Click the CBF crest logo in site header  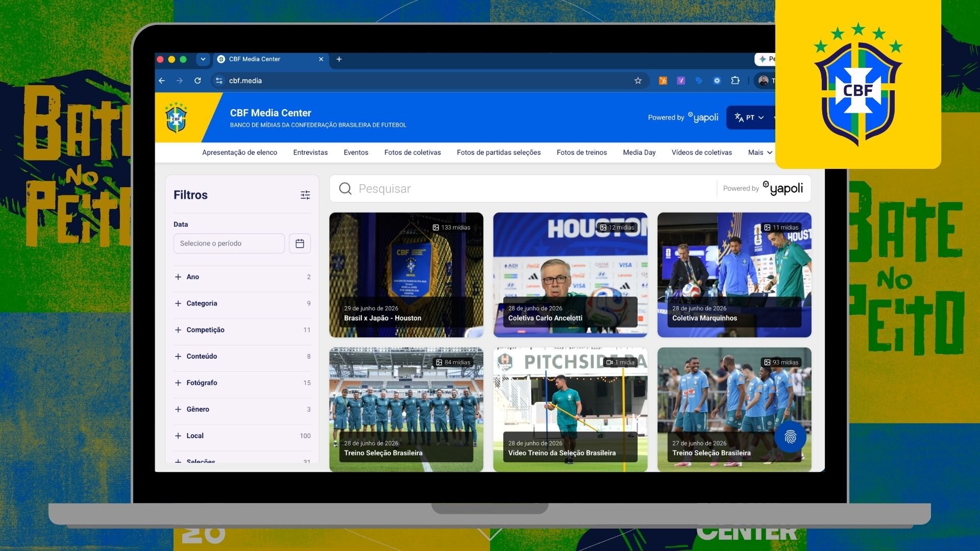click(x=176, y=117)
